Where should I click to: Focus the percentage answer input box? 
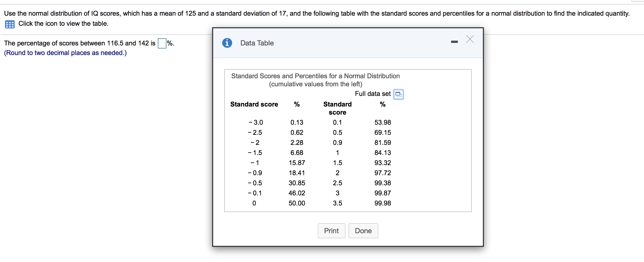tap(162, 43)
